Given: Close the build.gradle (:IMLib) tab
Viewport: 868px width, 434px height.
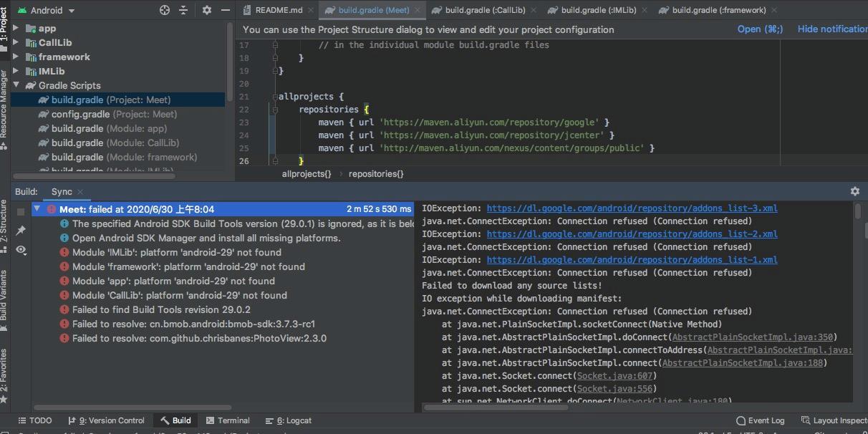Looking at the screenshot, I should pyautogui.click(x=644, y=11).
